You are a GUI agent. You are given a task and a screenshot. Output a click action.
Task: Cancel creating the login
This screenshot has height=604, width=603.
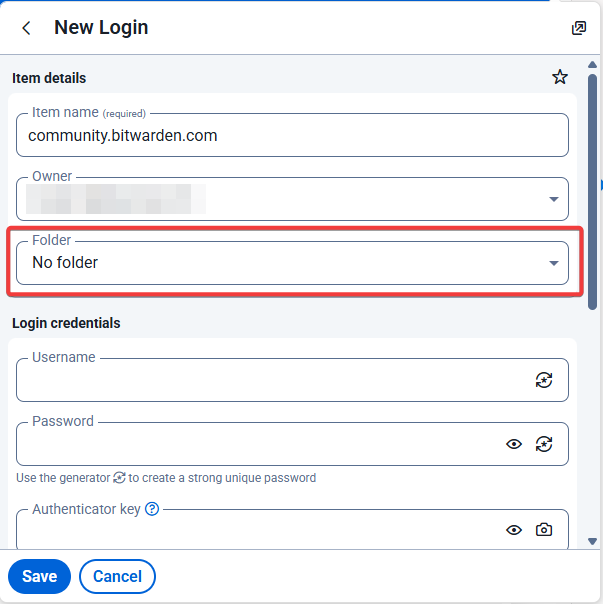(x=117, y=576)
